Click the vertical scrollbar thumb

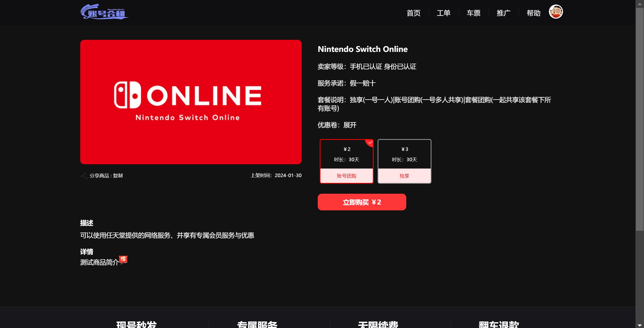click(x=639, y=119)
